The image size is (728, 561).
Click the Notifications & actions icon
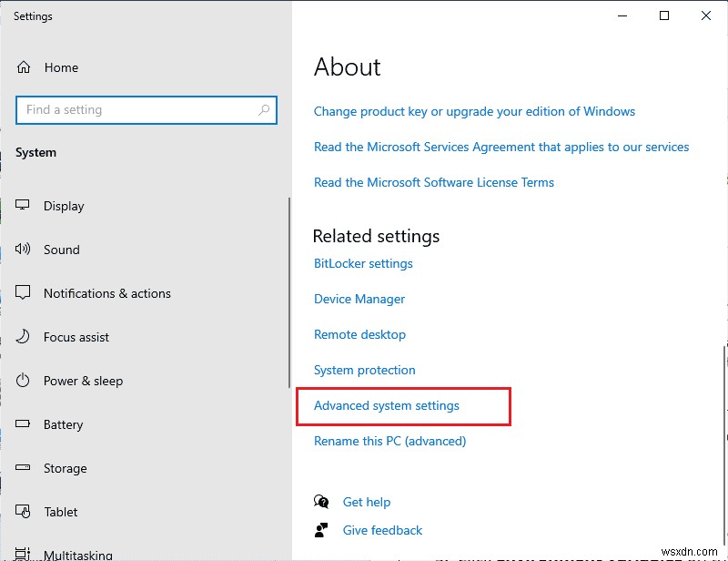click(23, 293)
